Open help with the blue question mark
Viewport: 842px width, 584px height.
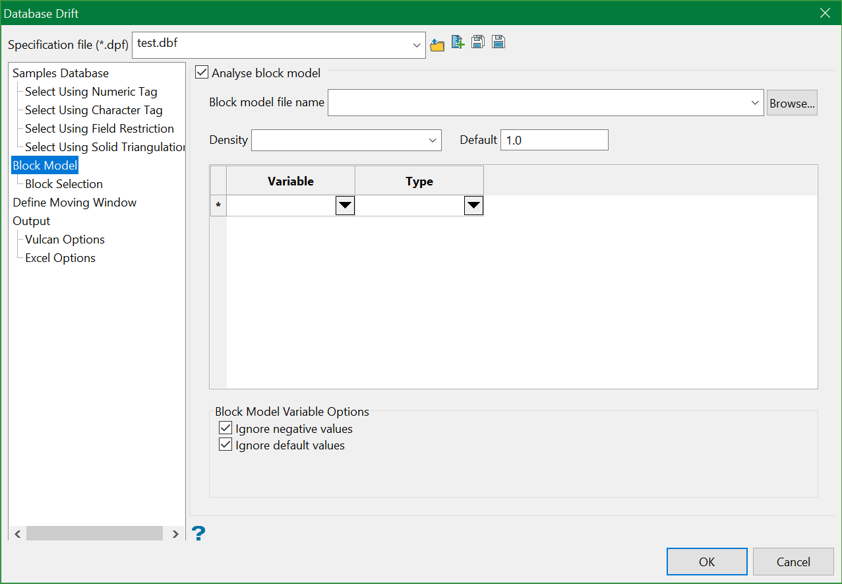coord(198,533)
